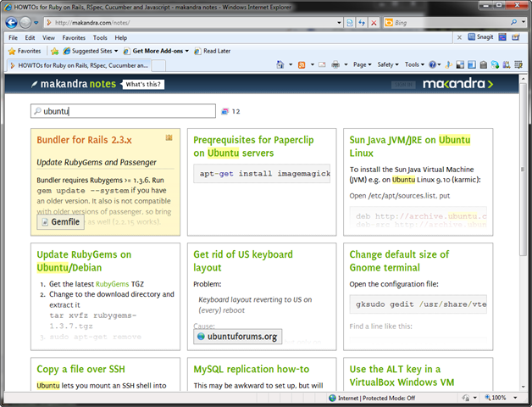Expand the Print options dropdown arrow
Image resolution: width=532 pixels, height=407 pixels.
point(346,64)
